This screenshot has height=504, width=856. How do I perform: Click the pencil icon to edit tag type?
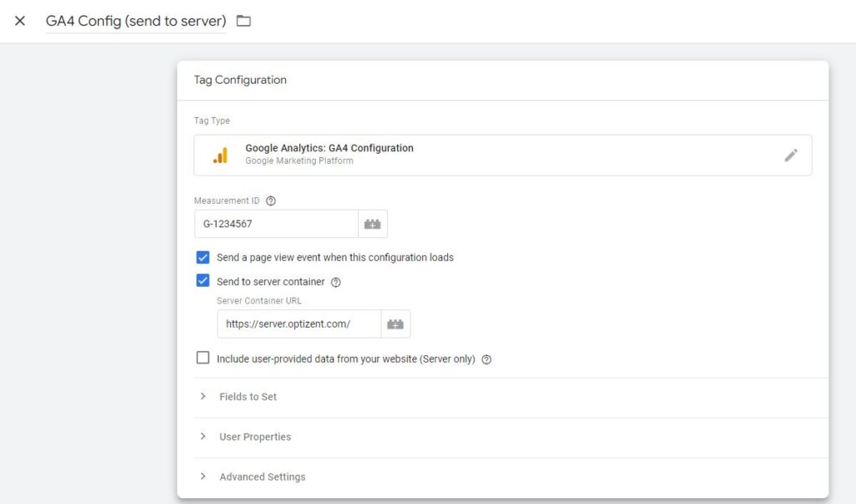click(x=791, y=155)
